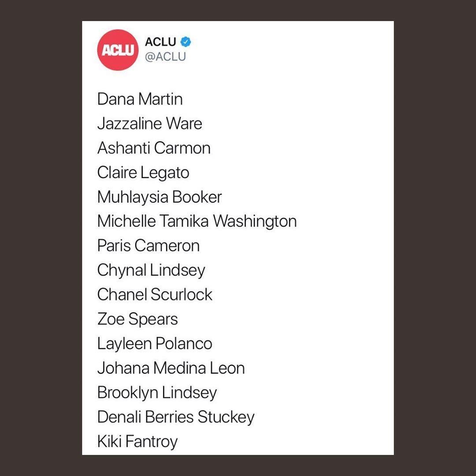Click on the name Denali Berries Stuckey
Image resolution: width=476 pixels, height=476 pixels.
(x=176, y=417)
